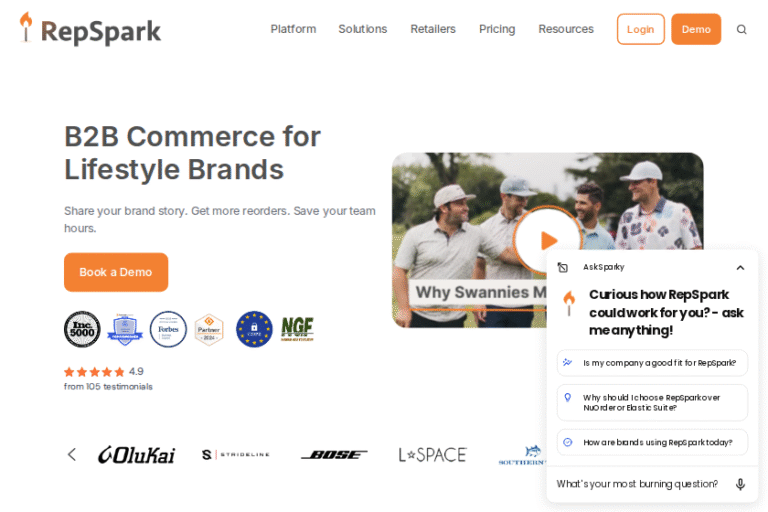This screenshot has height=512, width=768.
Task: Click the blue EU GDPR badge
Action: [254, 329]
